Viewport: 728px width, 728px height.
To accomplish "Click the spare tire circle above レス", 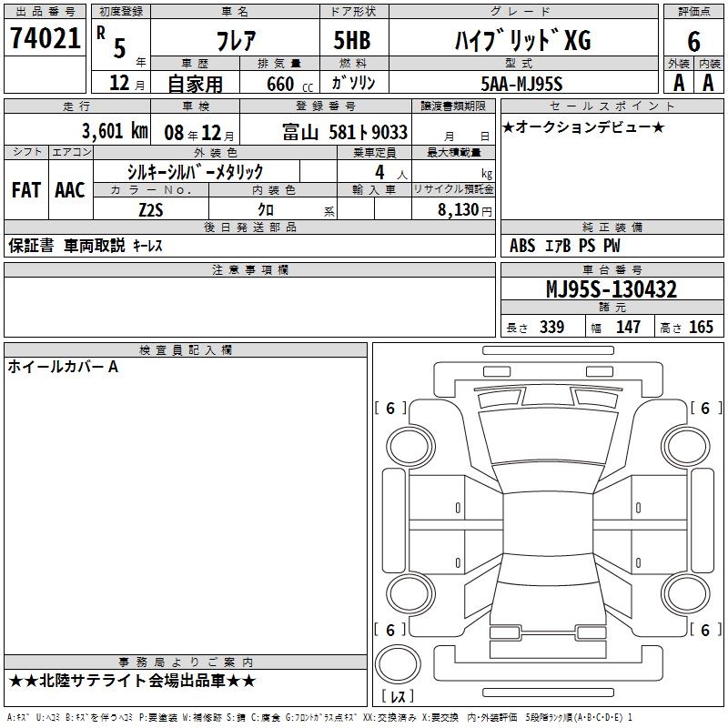I will 398,664.
